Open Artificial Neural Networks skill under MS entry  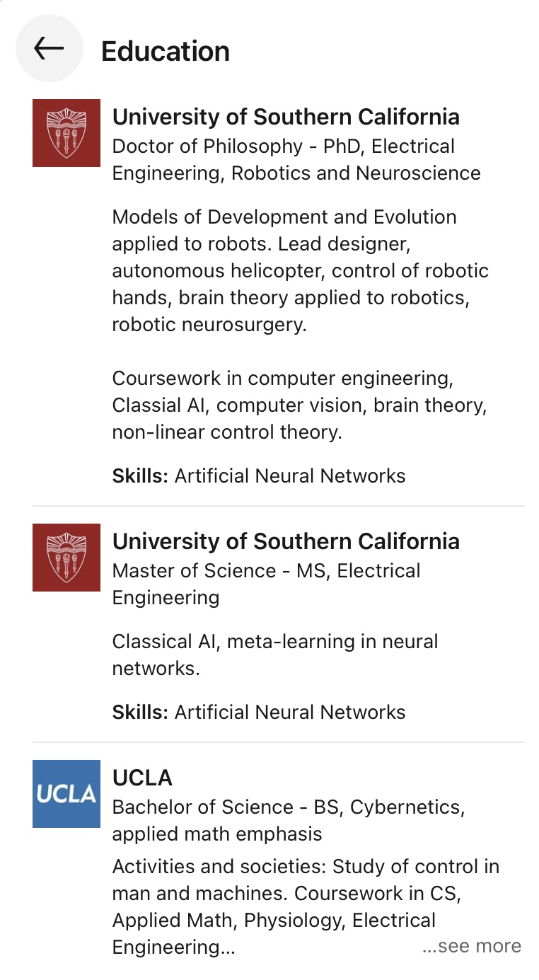point(290,712)
